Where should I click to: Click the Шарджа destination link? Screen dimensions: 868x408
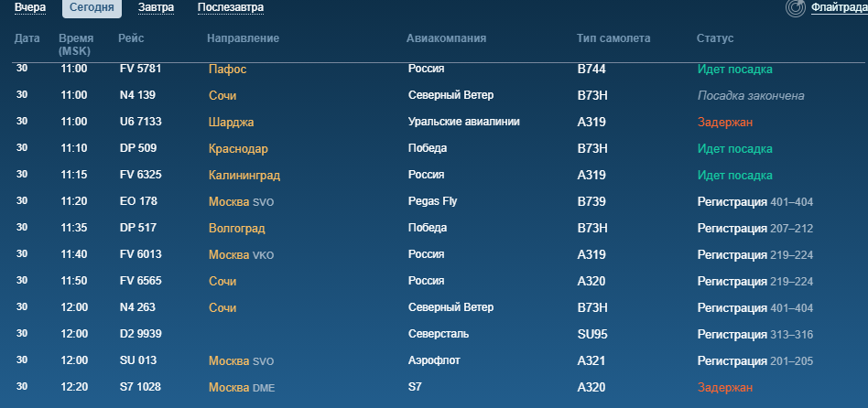[231, 122]
